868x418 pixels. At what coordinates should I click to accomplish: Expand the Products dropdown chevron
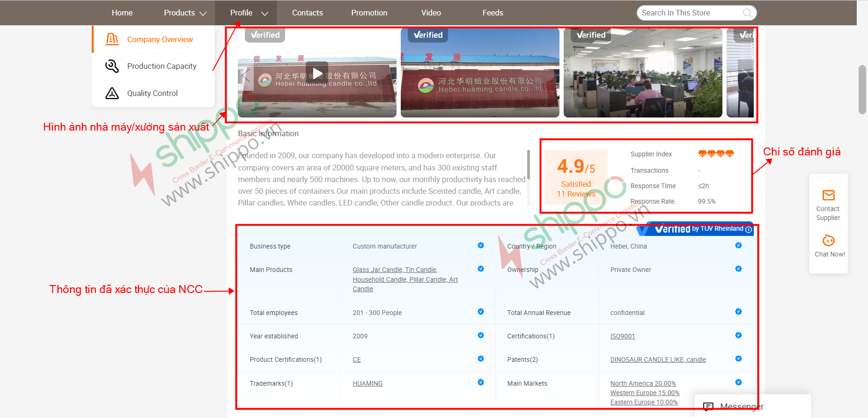click(203, 14)
